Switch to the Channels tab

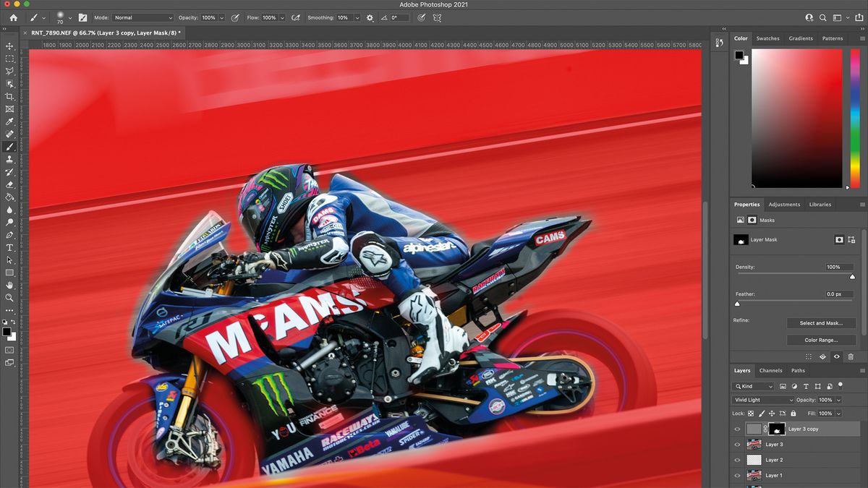pyautogui.click(x=770, y=371)
